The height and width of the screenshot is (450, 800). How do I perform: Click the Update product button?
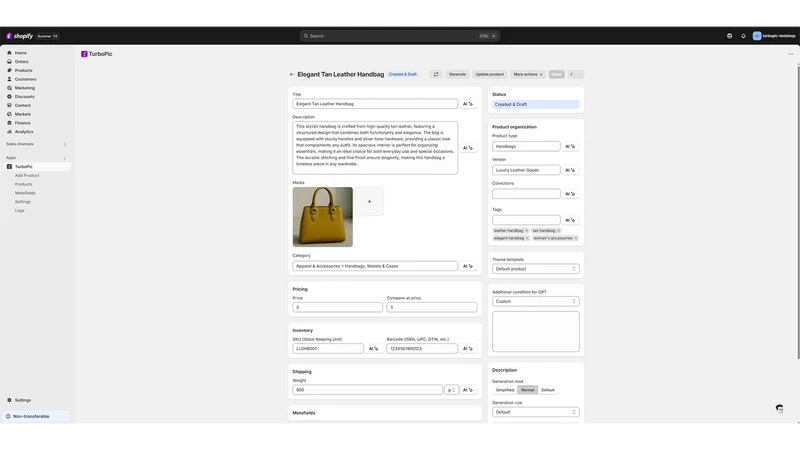point(490,74)
